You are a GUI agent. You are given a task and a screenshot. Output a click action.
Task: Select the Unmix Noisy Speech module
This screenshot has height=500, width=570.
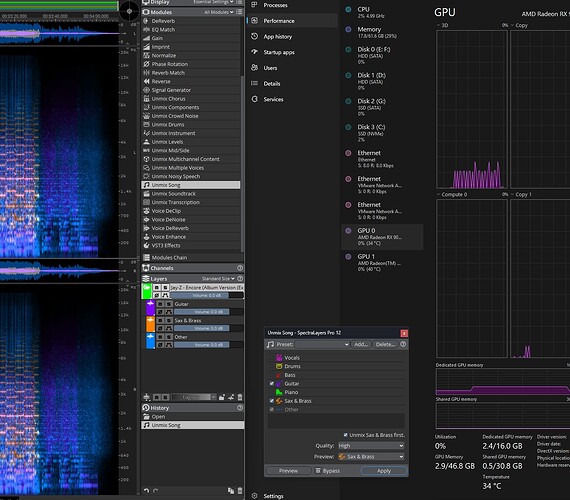(190, 176)
